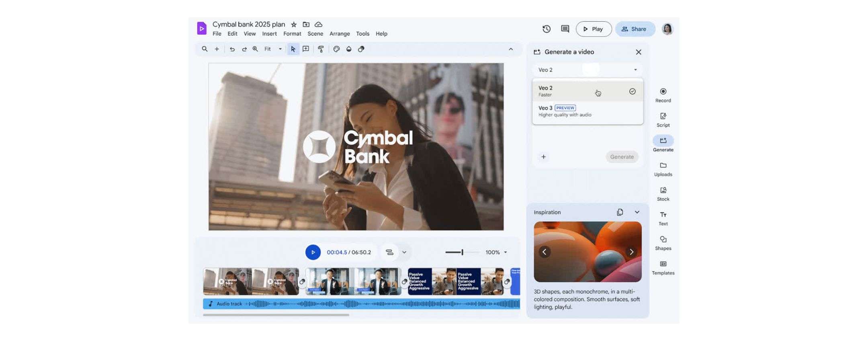868x341 pixels.
Task: Activate the select cursor tool
Action: (x=293, y=49)
